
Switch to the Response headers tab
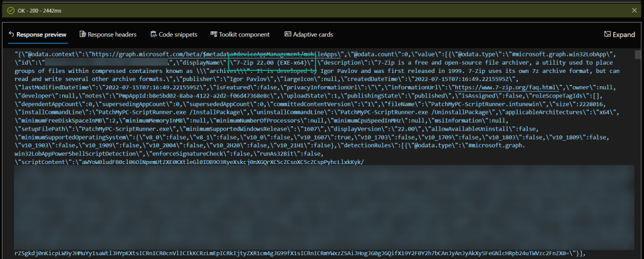pos(108,35)
